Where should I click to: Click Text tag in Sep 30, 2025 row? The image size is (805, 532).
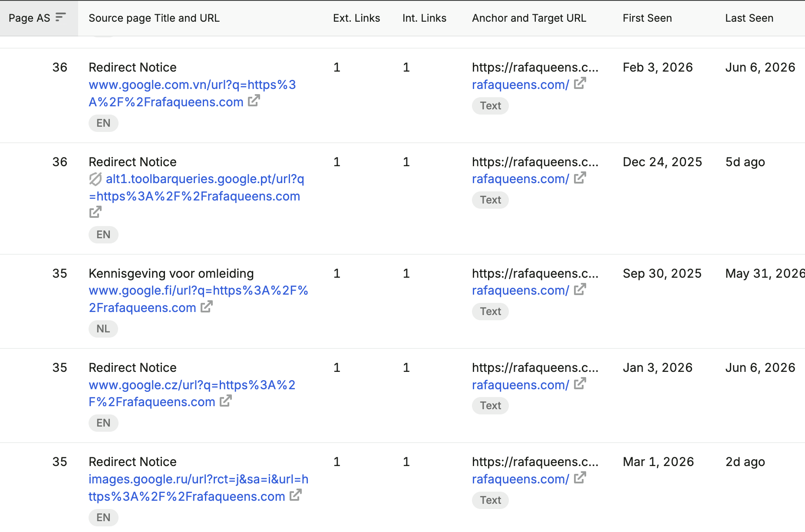pos(490,312)
